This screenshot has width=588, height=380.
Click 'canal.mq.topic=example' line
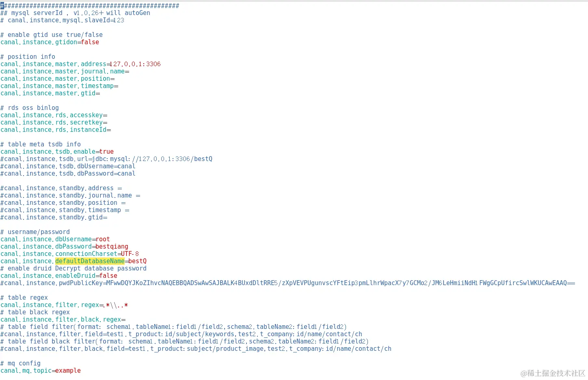pyautogui.click(x=41, y=371)
